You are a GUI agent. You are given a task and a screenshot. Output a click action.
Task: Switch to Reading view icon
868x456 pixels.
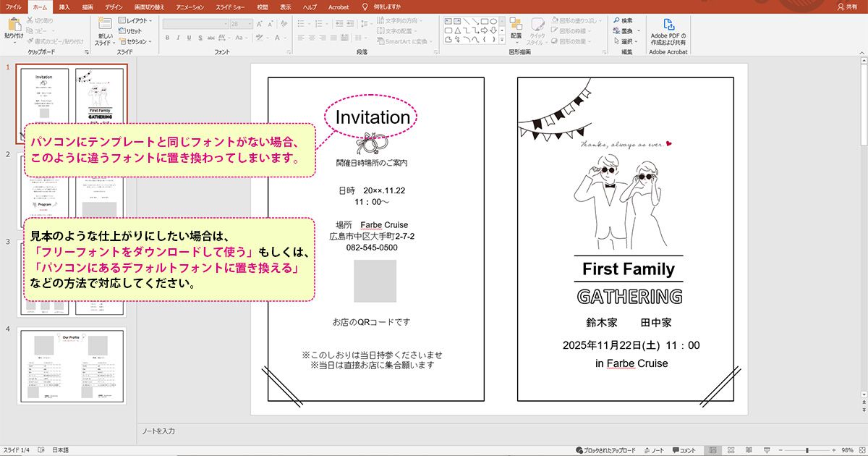(750, 450)
